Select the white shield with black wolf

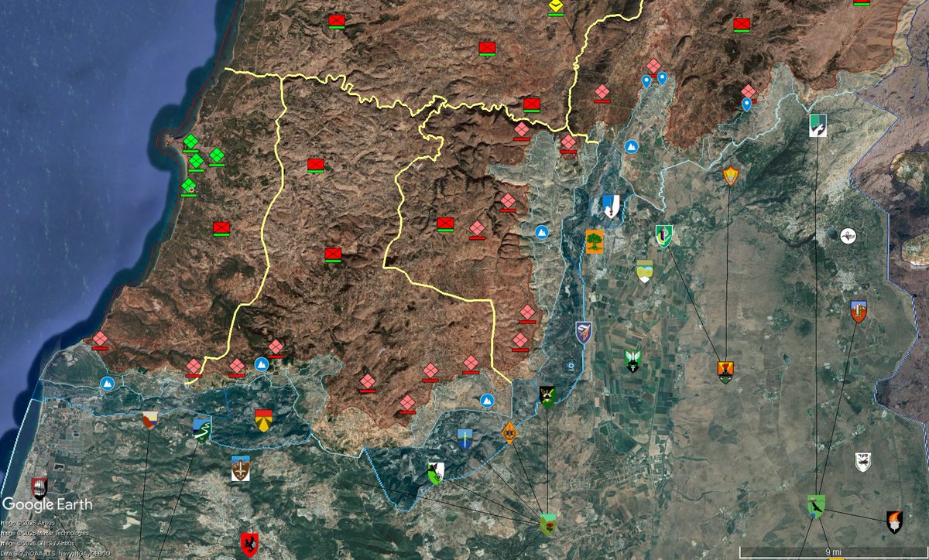coord(818,125)
